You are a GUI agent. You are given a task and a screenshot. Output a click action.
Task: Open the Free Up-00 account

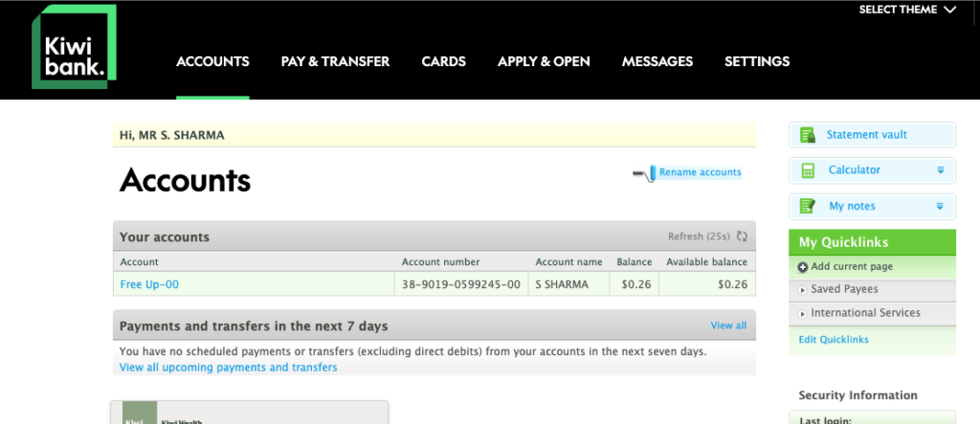coord(149,284)
